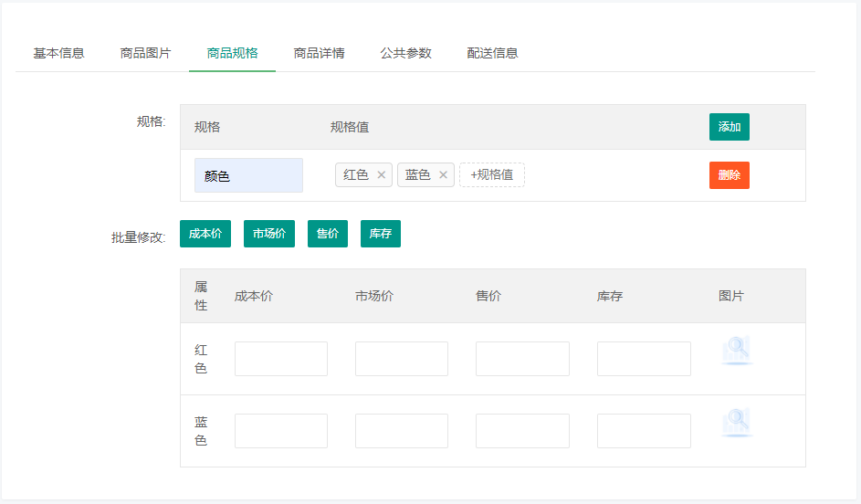Batch edit 市场价 button
This screenshot has height=504, width=861.
tap(269, 234)
